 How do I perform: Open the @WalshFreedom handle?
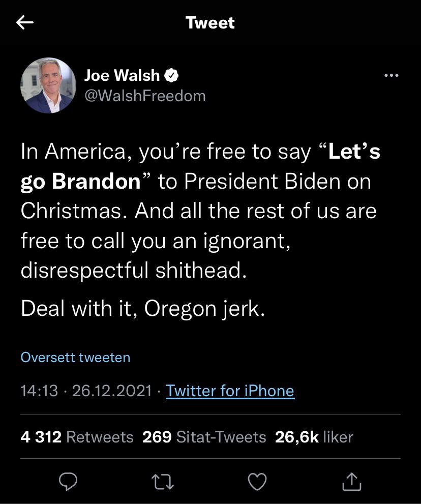tap(144, 96)
